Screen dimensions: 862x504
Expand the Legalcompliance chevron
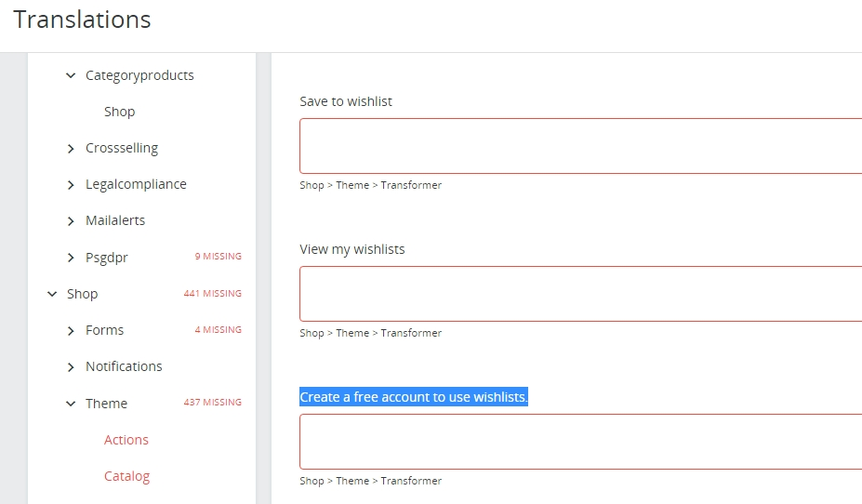71,185
